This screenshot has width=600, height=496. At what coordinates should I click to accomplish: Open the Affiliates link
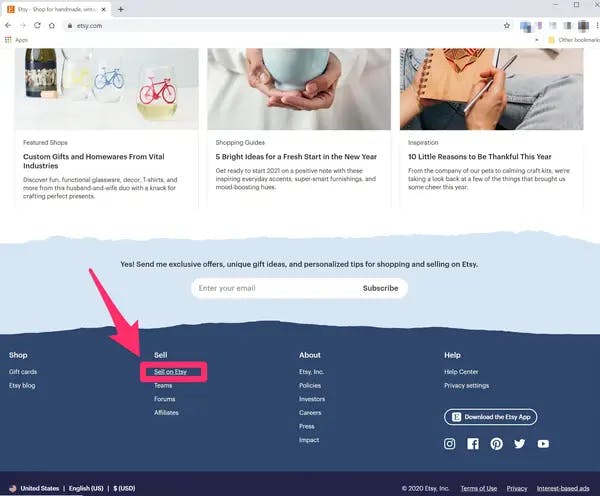click(166, 413)
